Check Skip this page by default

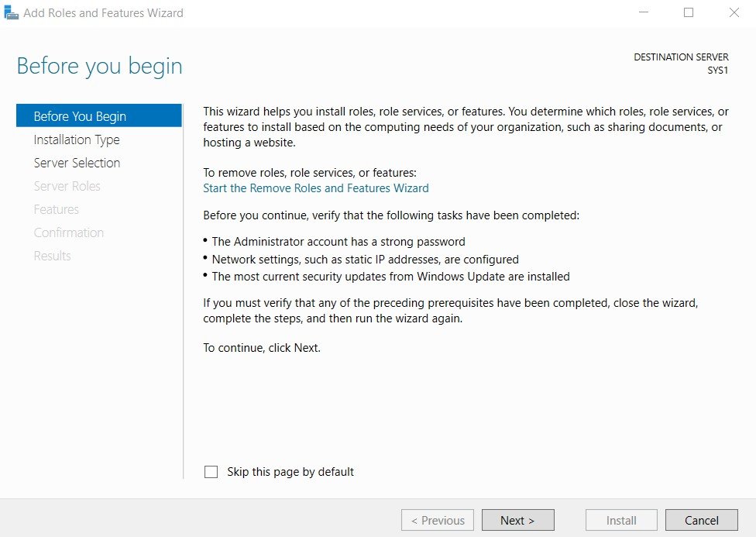pyautogui.click(x=211, y=472)
